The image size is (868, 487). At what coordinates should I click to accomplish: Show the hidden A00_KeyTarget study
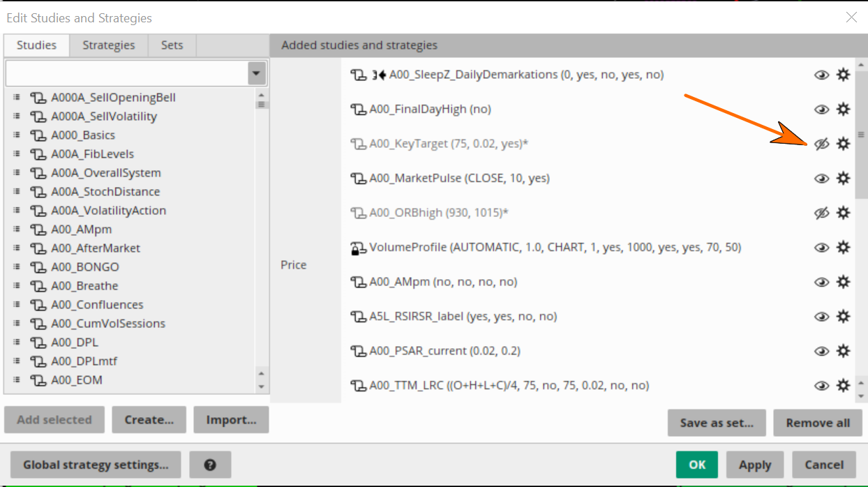(x=821, y=144)
